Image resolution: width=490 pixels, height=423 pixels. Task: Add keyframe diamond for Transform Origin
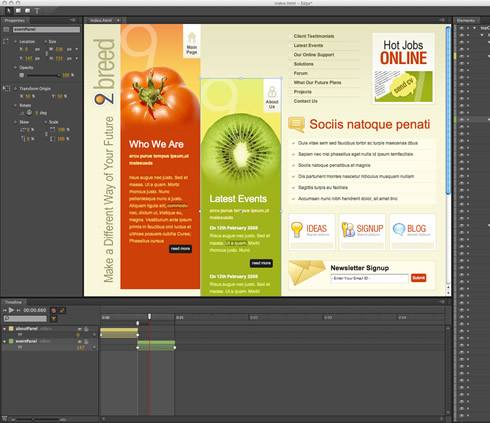coord(15,89)
